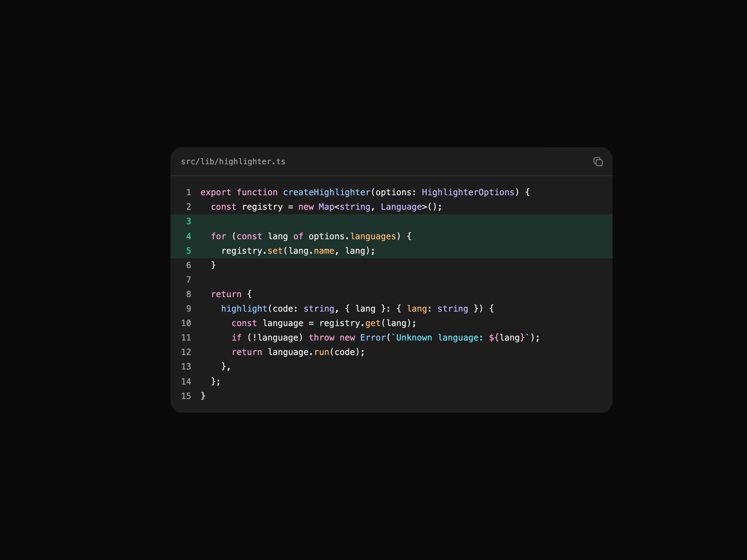Image resolution: width=747 pixels, height=560 pixels.
Task: Click the file path src/lib/highlighter.ts
Action: tap(233, 162)
